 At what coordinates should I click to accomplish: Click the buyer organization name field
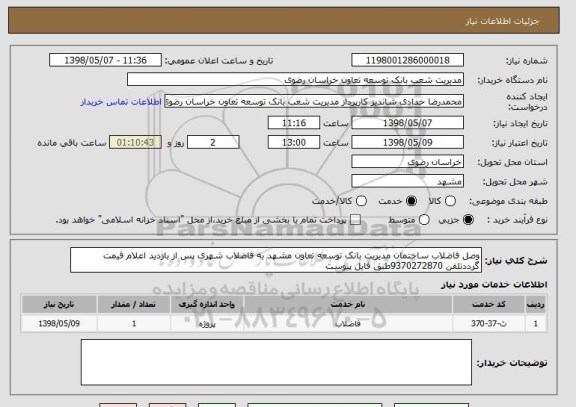295,79
